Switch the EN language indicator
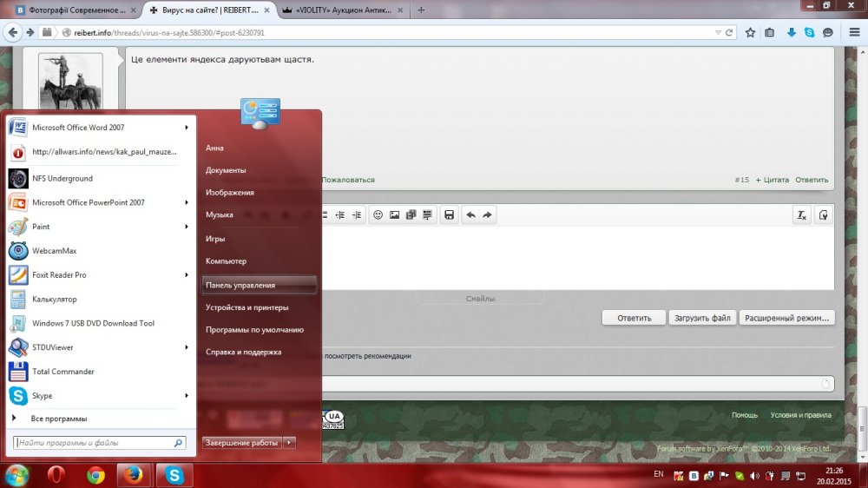The width and height of the screenshot is (868, 488). tap(658, 474)
